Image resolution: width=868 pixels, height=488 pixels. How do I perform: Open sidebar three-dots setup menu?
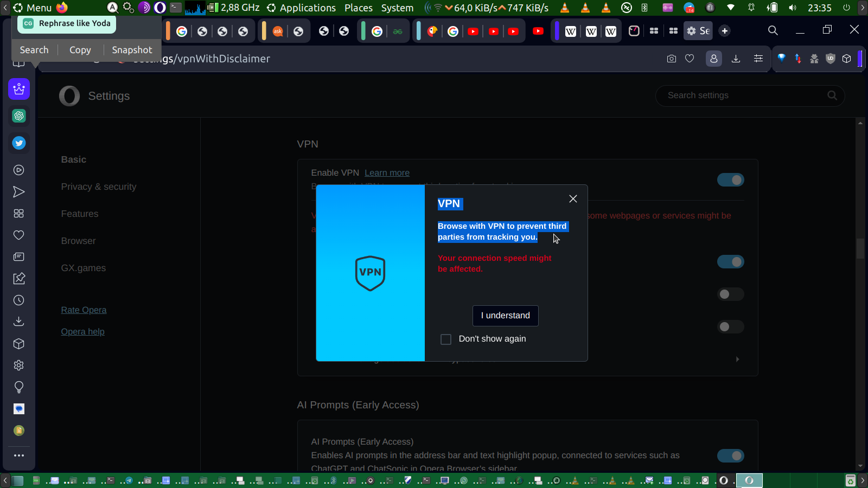[x=19, y=455]
